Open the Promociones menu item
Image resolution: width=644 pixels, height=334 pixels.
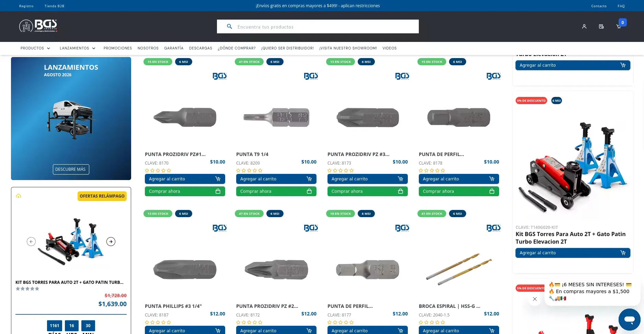pos(118,48)
